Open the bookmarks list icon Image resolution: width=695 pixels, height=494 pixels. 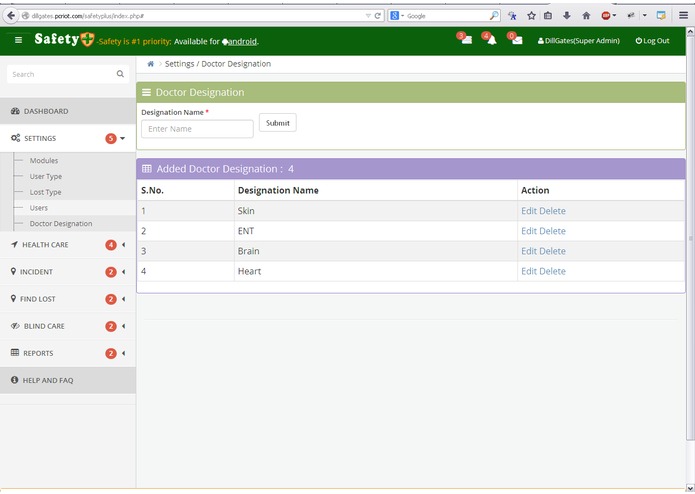548,16
